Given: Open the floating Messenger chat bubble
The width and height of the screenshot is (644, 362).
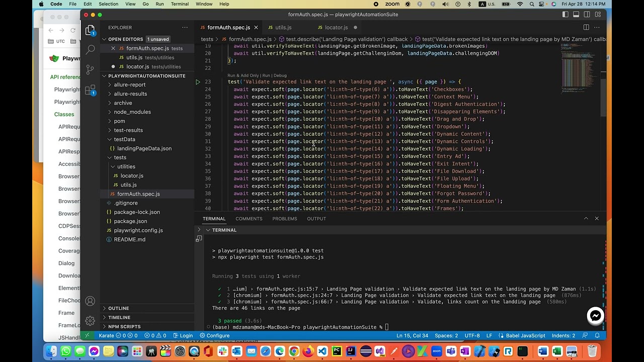Looking at the screenshot, I should click(595, 316).
